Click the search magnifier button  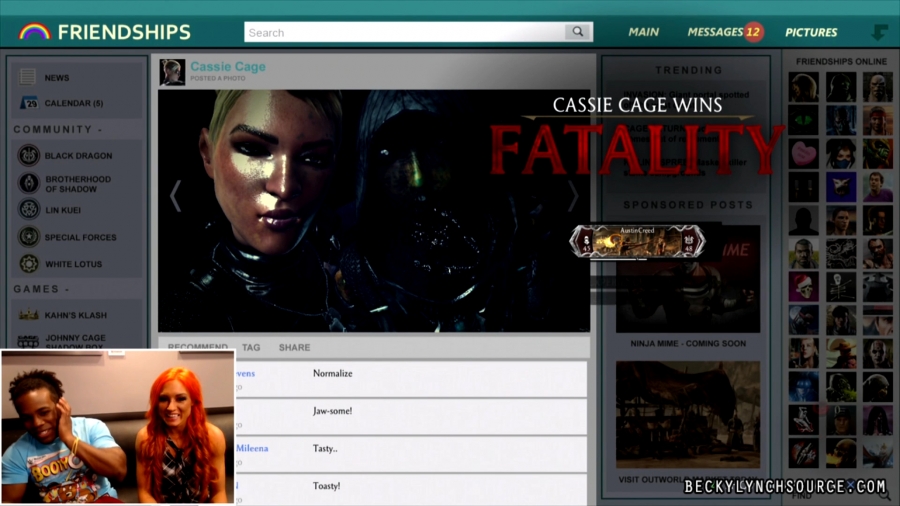(578, 32)
